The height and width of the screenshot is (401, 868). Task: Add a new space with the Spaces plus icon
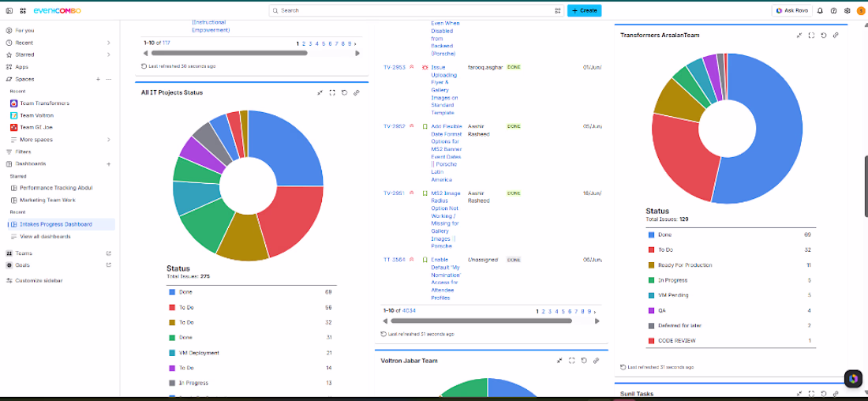tap(98, 79)
